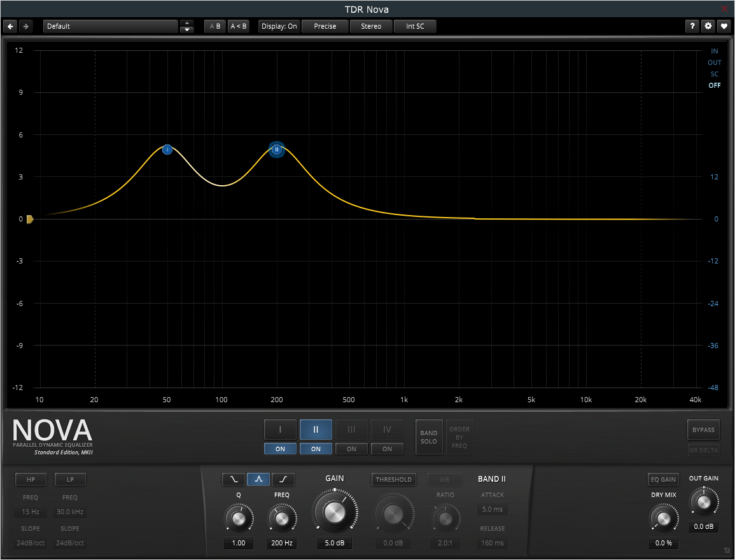Enable band III ON switch

[351, 449]
